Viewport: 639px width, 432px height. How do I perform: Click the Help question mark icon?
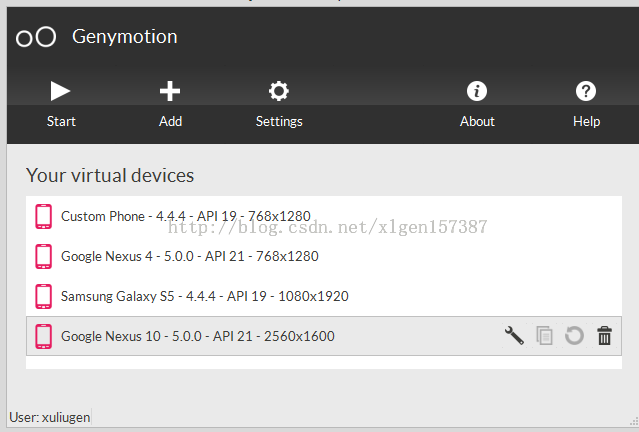pos(586,92)
